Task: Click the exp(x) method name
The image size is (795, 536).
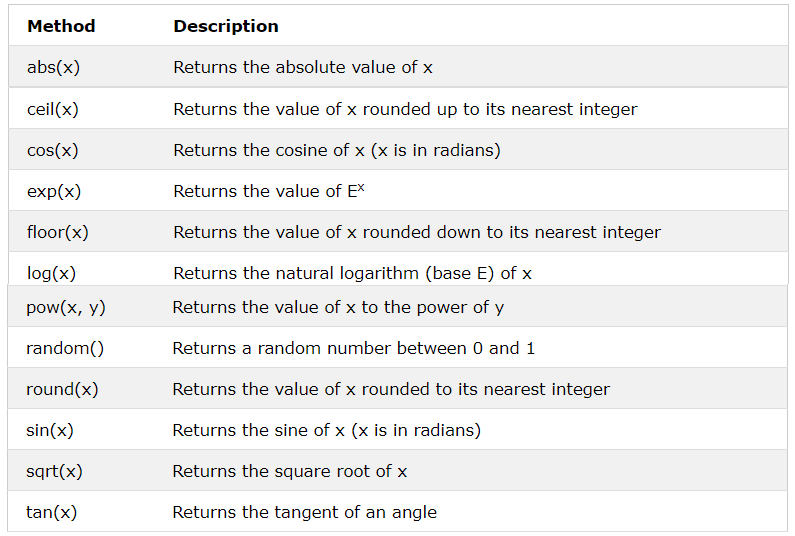Action: (x=54, y=191)
